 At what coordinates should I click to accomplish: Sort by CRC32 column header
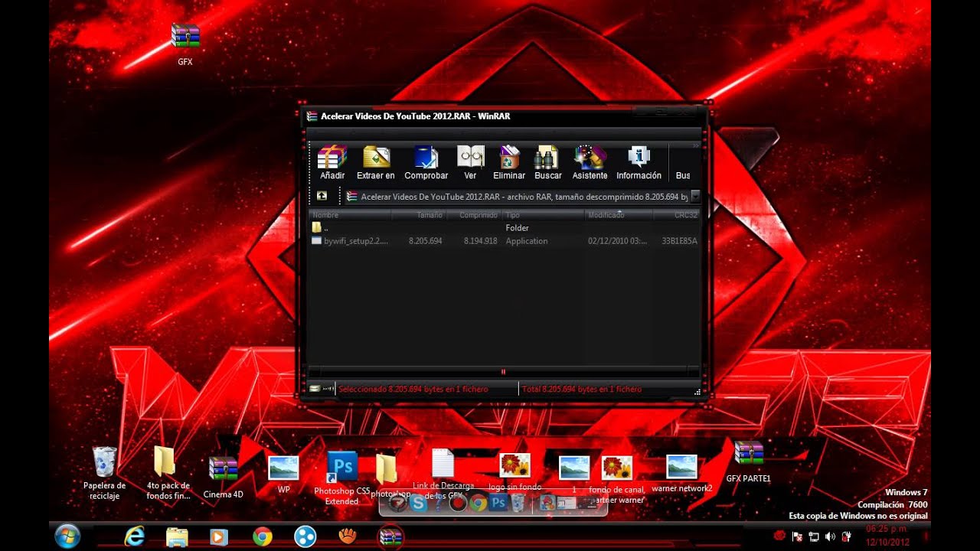click(677, 215)
